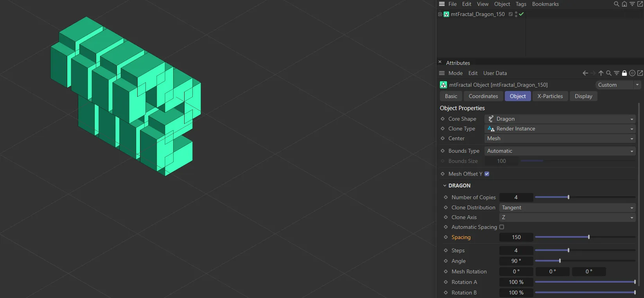The image size is (644, 298).
Task: Collapse the DRAGON section
Action: pyautogui.click(x=445, y=186)
